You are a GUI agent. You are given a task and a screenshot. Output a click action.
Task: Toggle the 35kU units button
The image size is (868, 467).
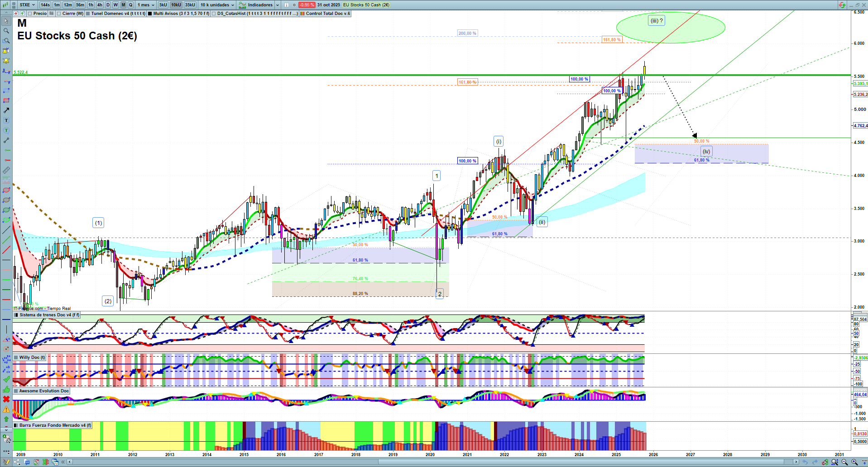190,5
